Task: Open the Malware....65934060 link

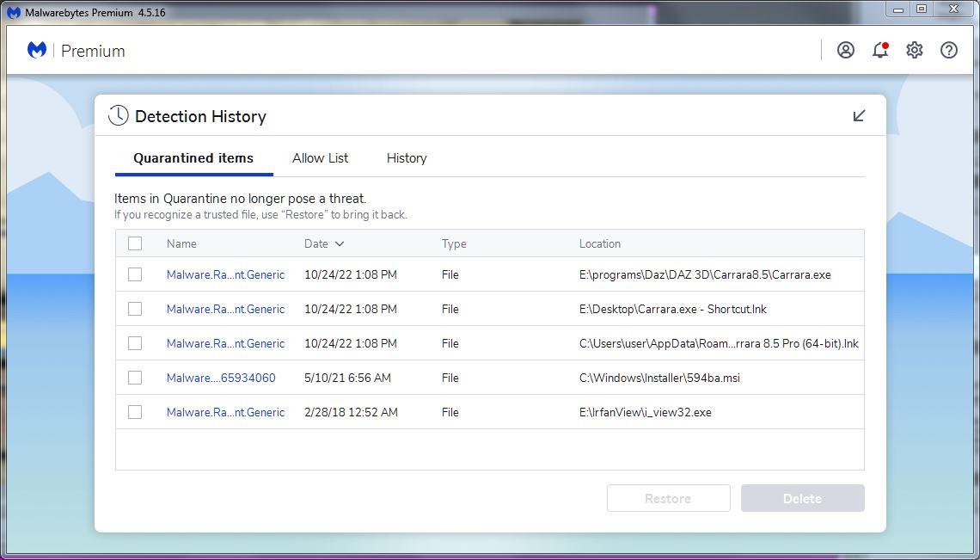Action: point(221,378)
